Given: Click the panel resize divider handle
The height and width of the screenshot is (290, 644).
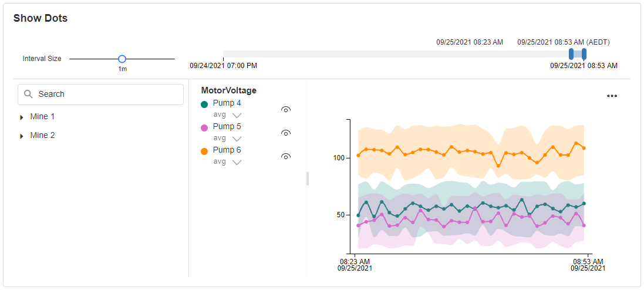Looking at the screenshot, I should 307,178.
